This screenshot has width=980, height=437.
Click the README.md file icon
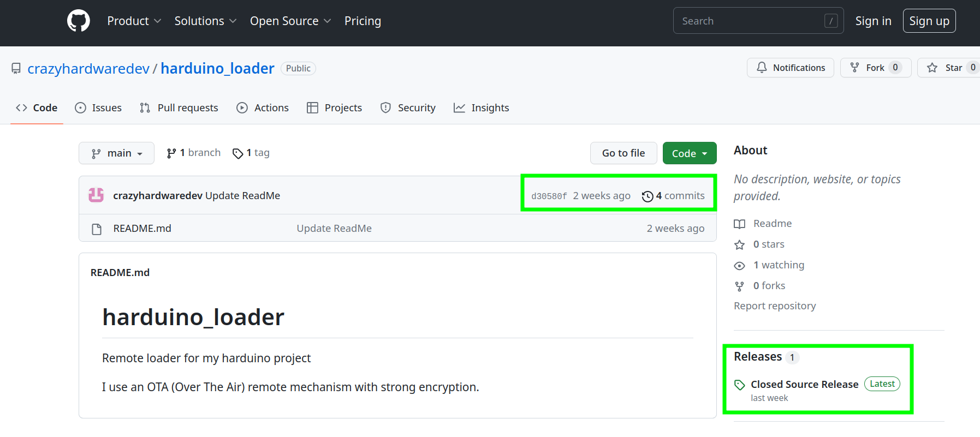click(97, 229)
